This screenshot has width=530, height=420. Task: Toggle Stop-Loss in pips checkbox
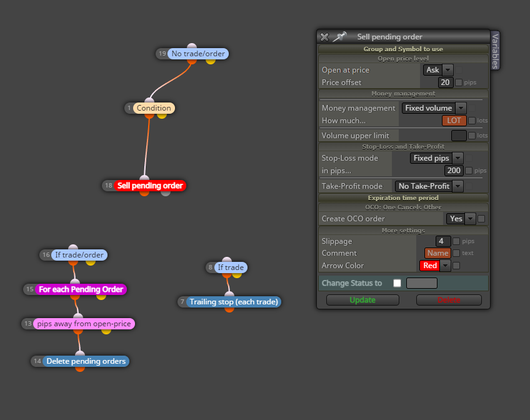tap(469, 171)
